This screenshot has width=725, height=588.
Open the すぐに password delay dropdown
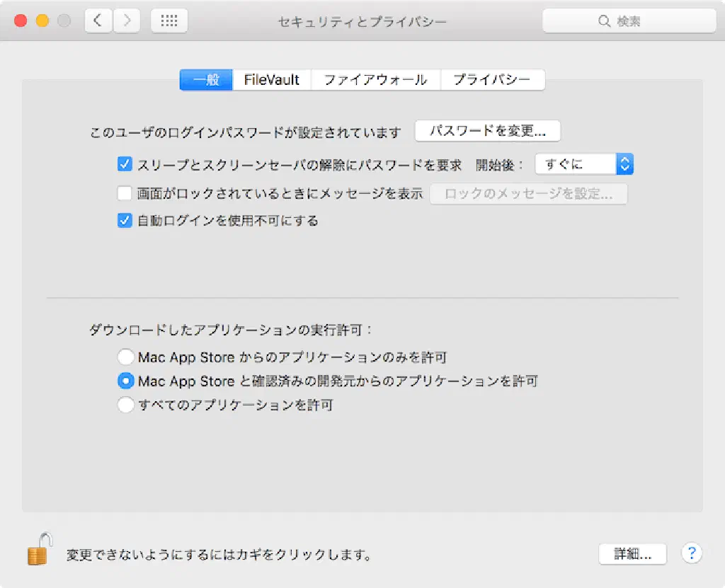(x=584, y=164)
